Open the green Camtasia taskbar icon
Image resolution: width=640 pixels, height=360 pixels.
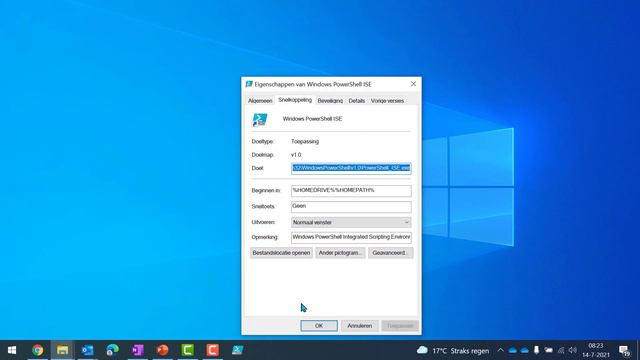pyautogui.click(x=187, y=350)
